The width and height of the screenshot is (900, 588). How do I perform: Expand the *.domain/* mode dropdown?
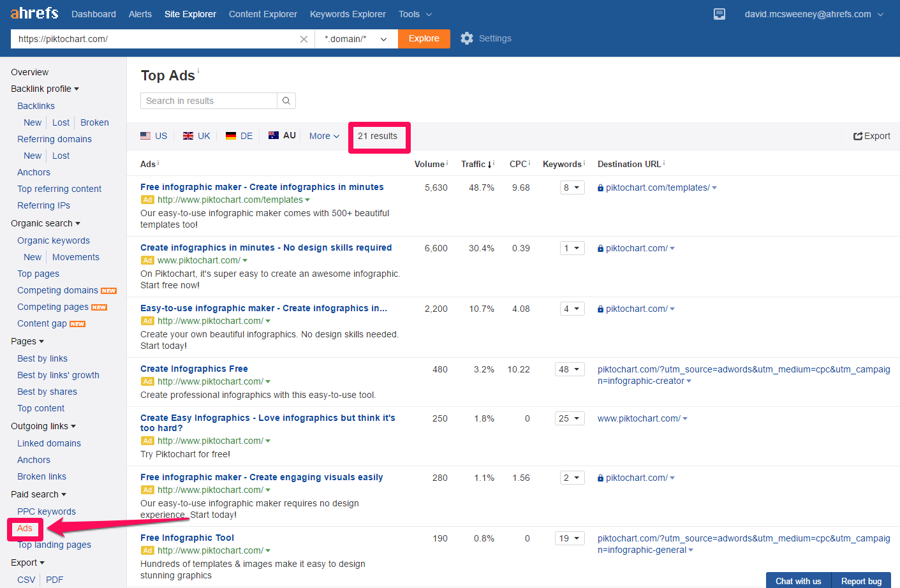[x=357, y=39]
